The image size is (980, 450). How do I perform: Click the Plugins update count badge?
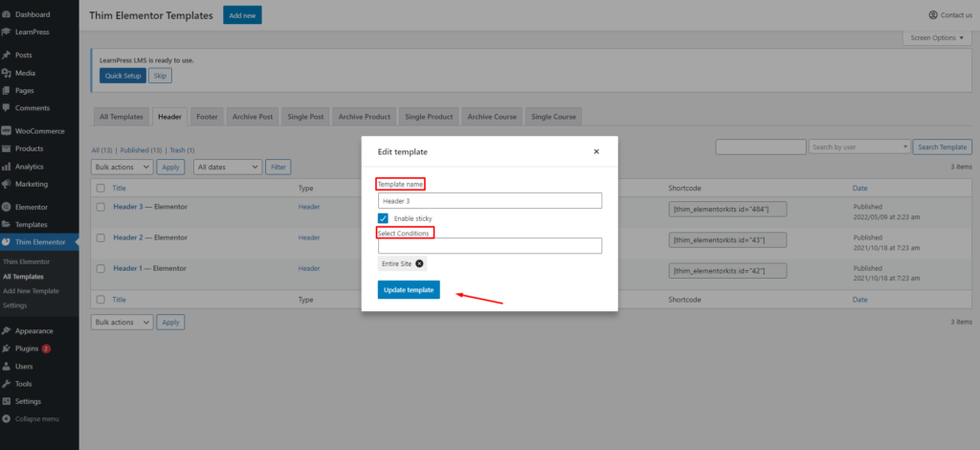(46, 349)
